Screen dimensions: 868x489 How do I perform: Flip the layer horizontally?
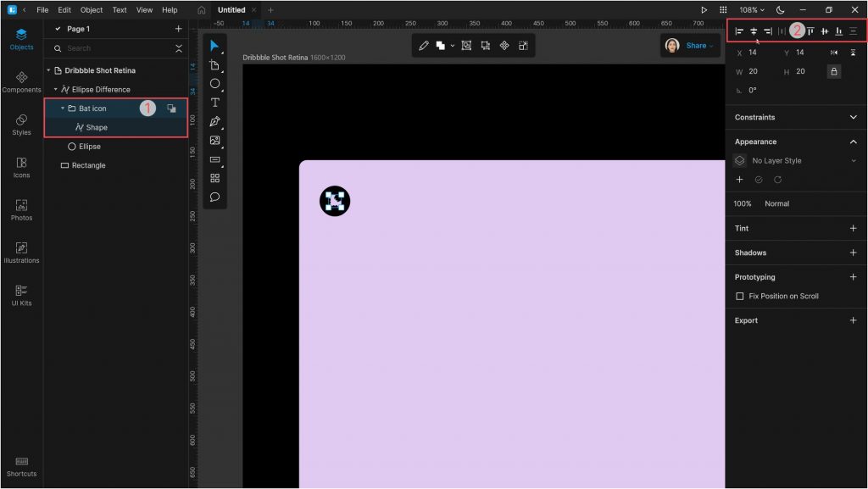pyautogui.click(x=834, y=53)
